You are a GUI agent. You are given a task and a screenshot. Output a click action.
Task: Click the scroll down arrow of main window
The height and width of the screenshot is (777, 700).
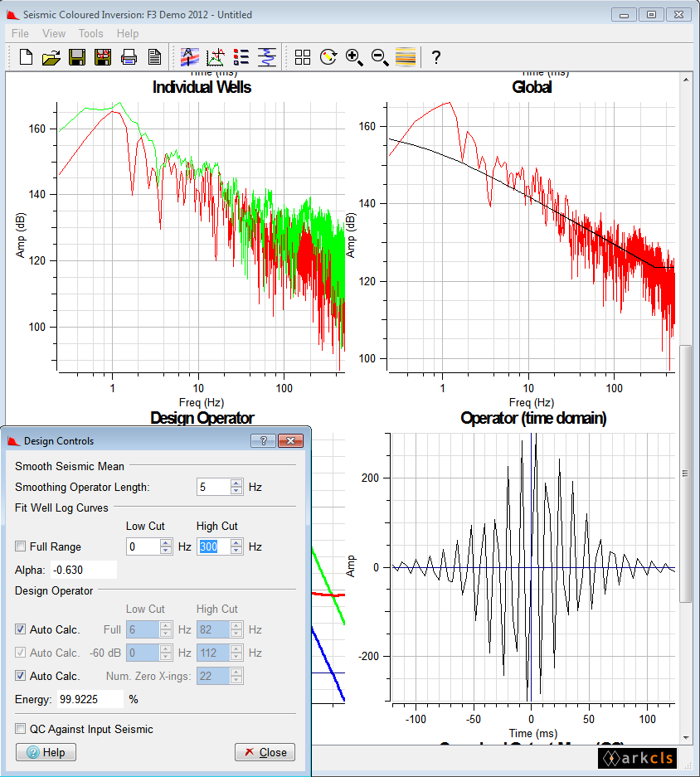coord(686,737)
